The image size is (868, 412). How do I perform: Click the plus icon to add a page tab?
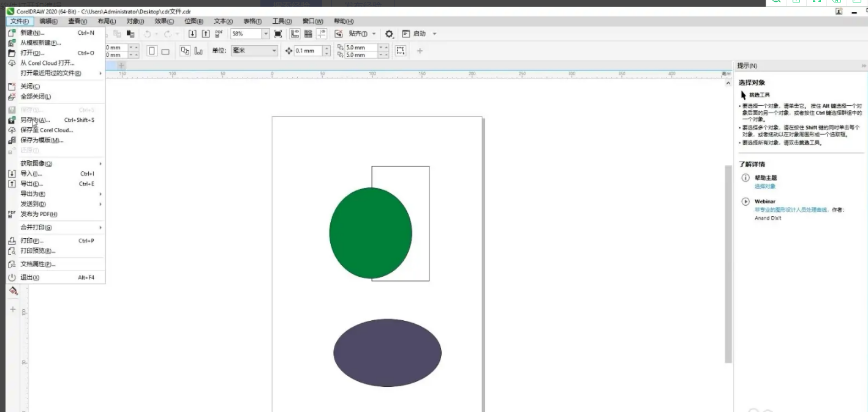point(121,66)
